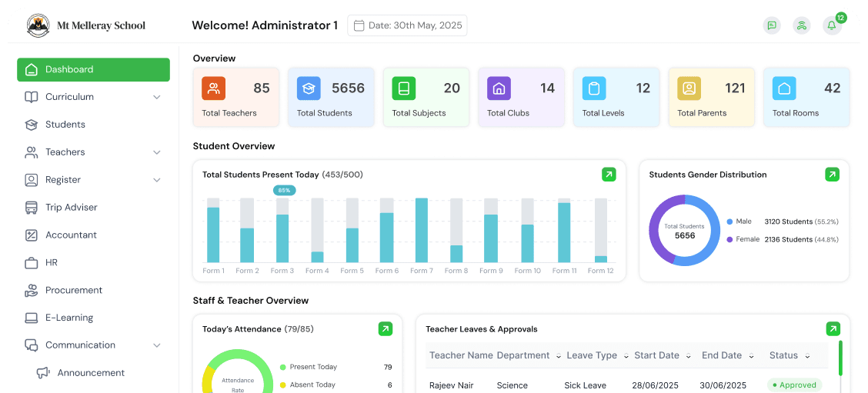Open Today's Attendance expand arrow icon
This screenshot has height=393, width=868.
point(386,329)
